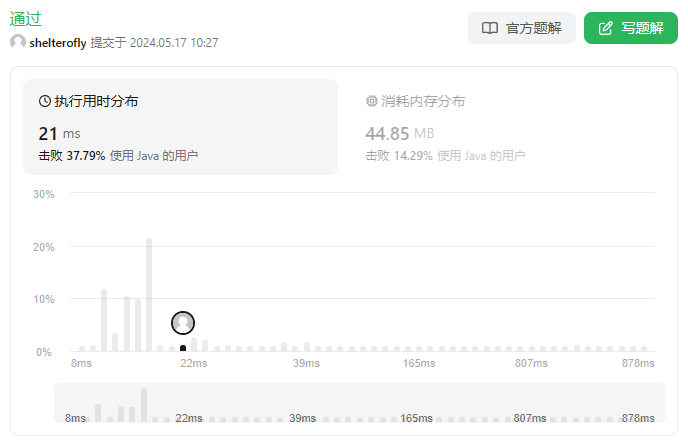Switch to 消耗内存分布 memory card
This screenshot has width=688, height=445.
(507, 127)
